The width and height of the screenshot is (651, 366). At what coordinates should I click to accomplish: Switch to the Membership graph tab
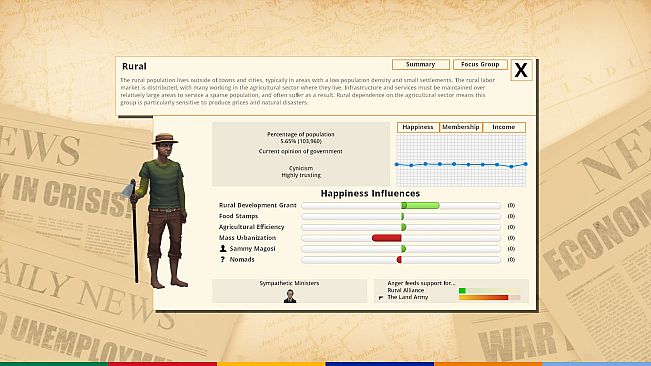460,127
